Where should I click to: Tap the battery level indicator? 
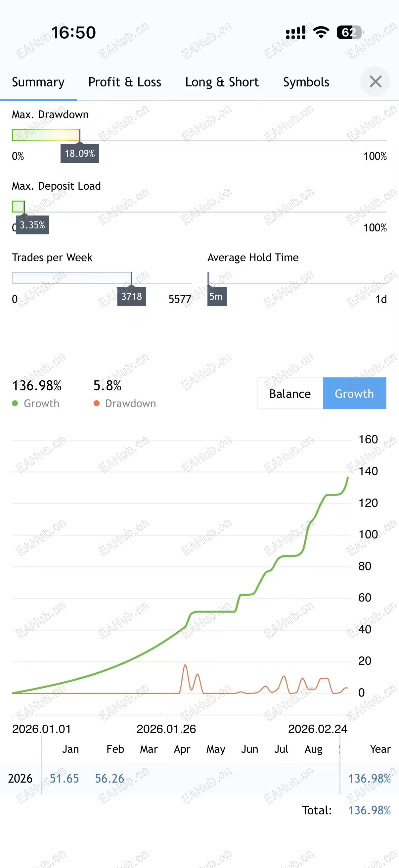pyautogui.click(x=349, y=32)
